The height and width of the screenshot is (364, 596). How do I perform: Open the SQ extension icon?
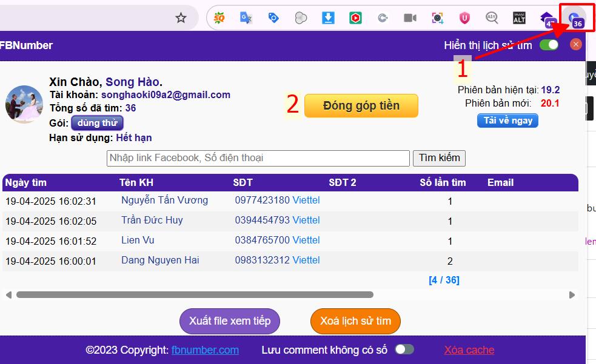pos(219,18)
